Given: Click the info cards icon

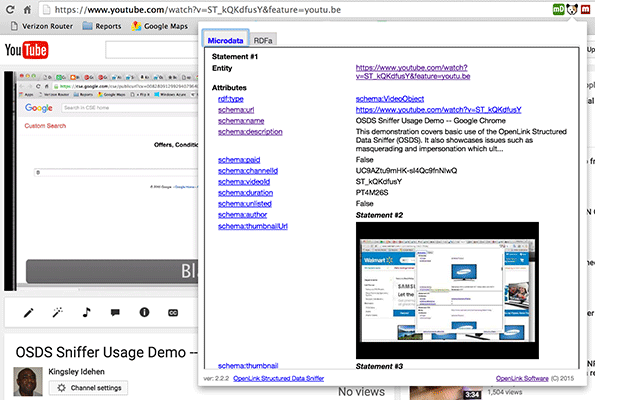Looking at the screenshot, I should tap(144, 313).
